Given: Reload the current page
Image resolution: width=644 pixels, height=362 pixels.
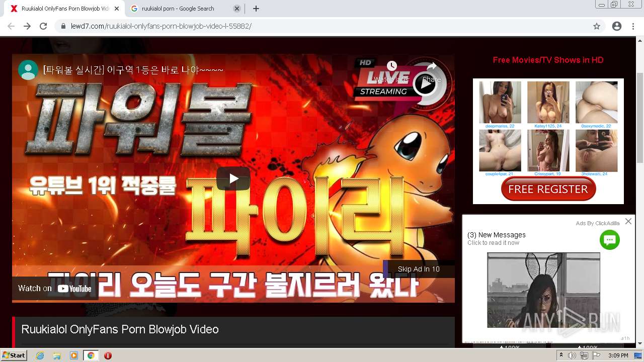Looking at the screenshot, I should 43,26.
